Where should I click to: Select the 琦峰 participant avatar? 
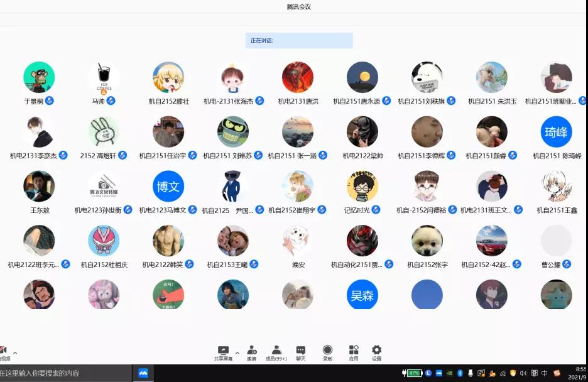(556, 132)
